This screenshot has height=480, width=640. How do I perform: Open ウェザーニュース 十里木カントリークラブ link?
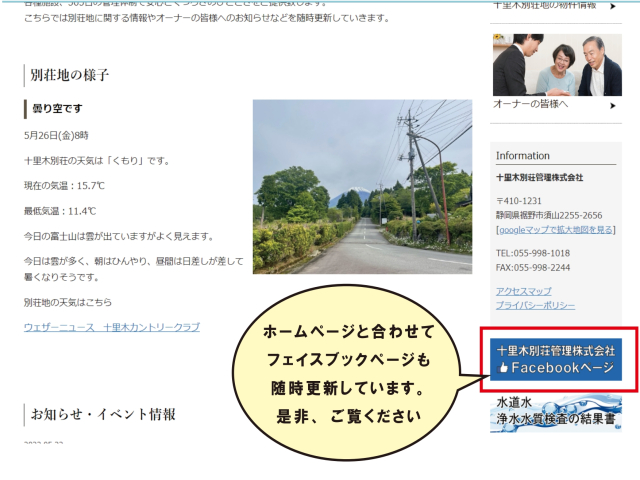(112, 327)
